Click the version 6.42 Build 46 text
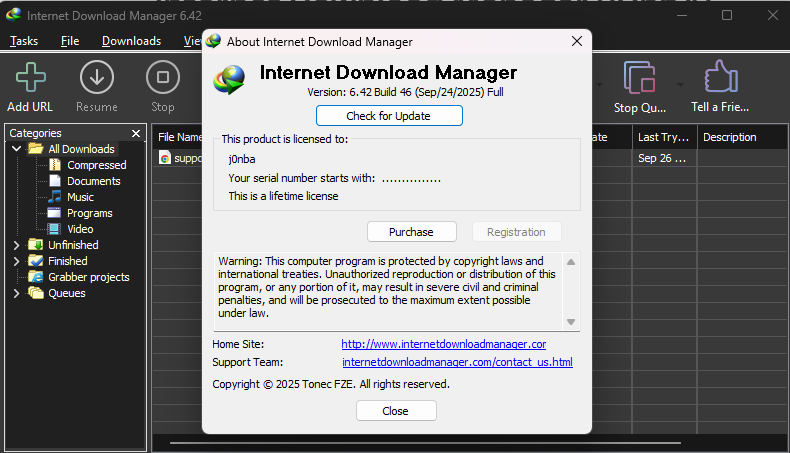 point(406,92)
